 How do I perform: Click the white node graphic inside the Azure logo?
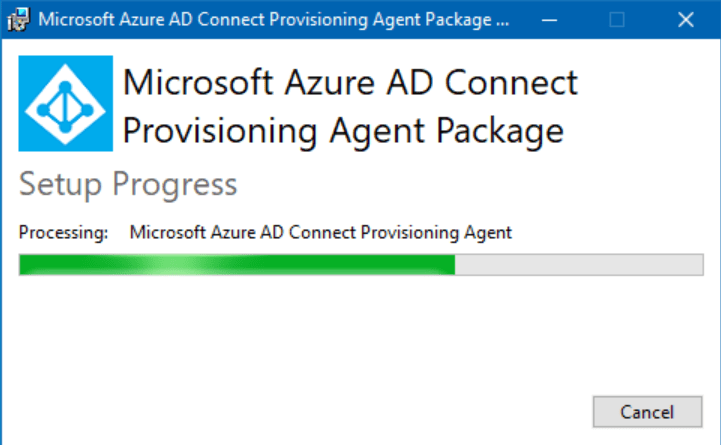[65, 105]
